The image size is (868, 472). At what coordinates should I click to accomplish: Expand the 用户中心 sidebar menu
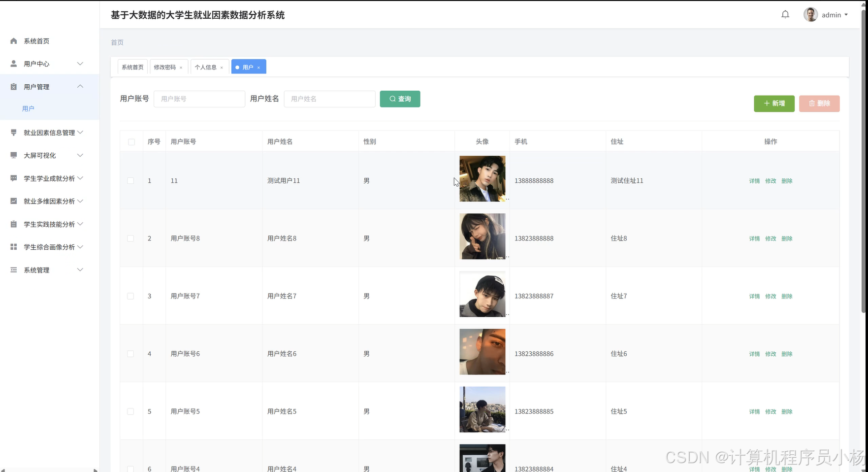point(80,64)
